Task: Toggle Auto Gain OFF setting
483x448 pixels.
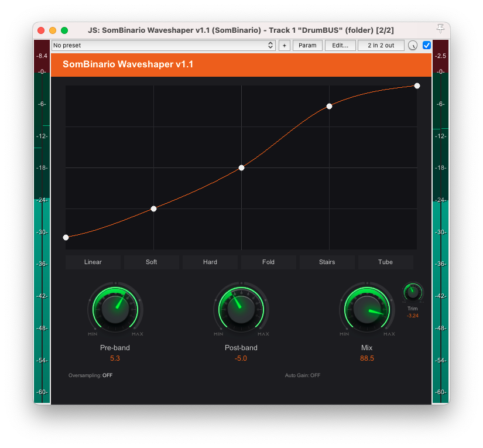Action: [x=303, y=375]
